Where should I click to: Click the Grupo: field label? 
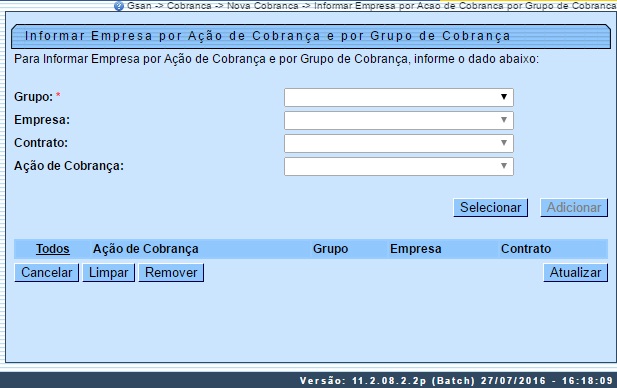tap(33, 97)
